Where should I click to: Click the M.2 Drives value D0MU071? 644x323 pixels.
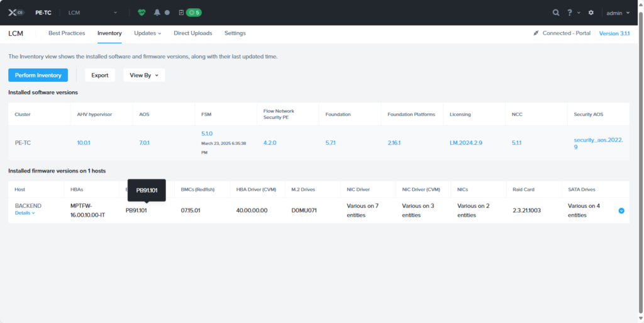coord(304,210)
